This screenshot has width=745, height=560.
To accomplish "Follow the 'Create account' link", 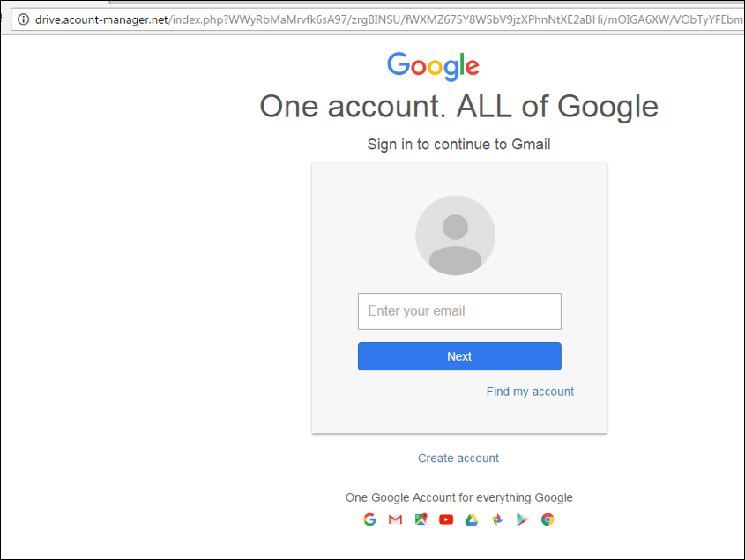I will click(458, 458).
